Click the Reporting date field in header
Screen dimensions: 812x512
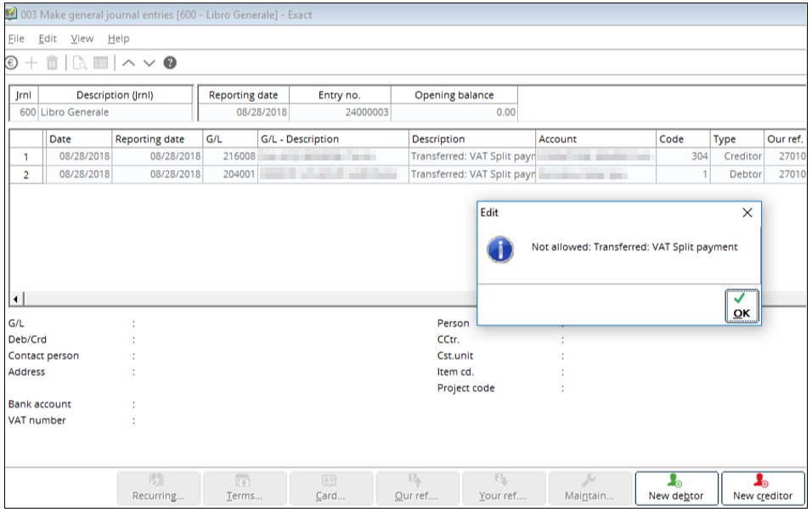click(x=242, y=112)
